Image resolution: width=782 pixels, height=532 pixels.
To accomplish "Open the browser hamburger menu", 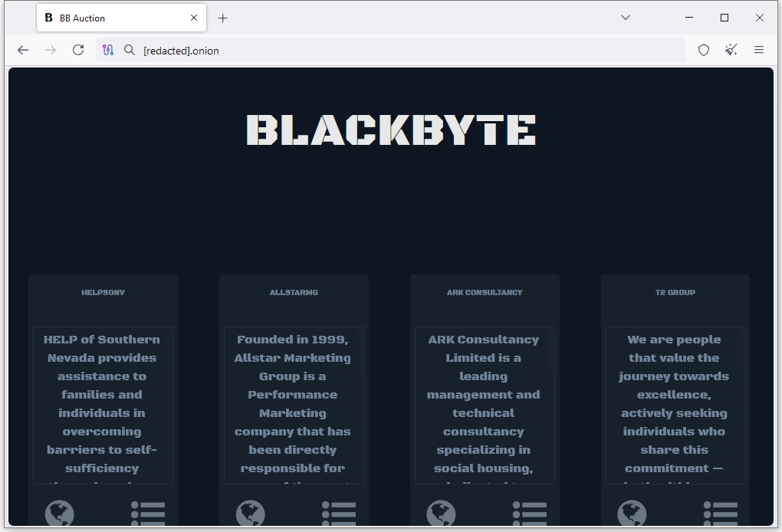I will [758, 50].
